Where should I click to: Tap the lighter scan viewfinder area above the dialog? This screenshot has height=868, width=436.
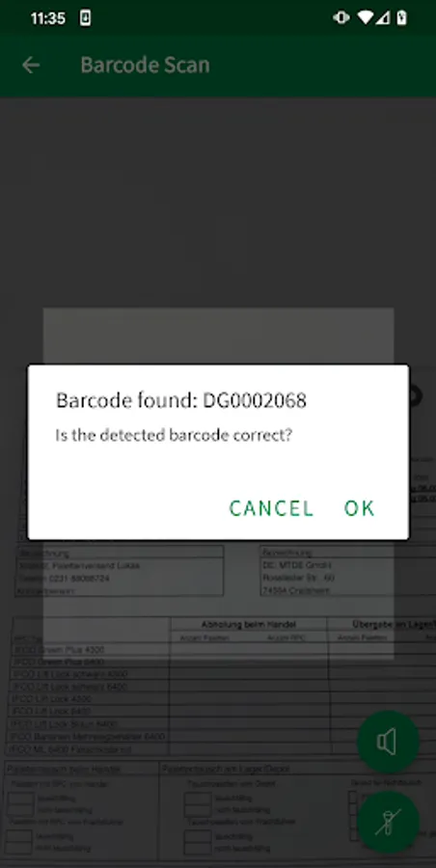pyautogui.click(x=218, y=336)
